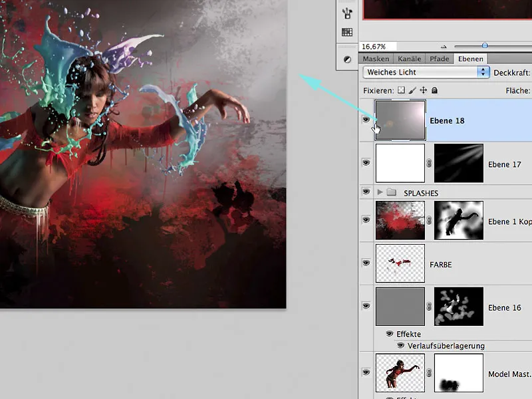Click the 'Ebene 16' layer name

505,308
